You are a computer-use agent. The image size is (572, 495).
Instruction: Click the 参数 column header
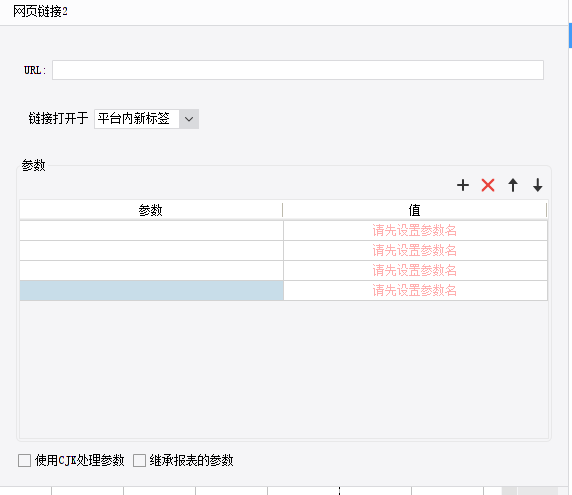pos(151,210)
